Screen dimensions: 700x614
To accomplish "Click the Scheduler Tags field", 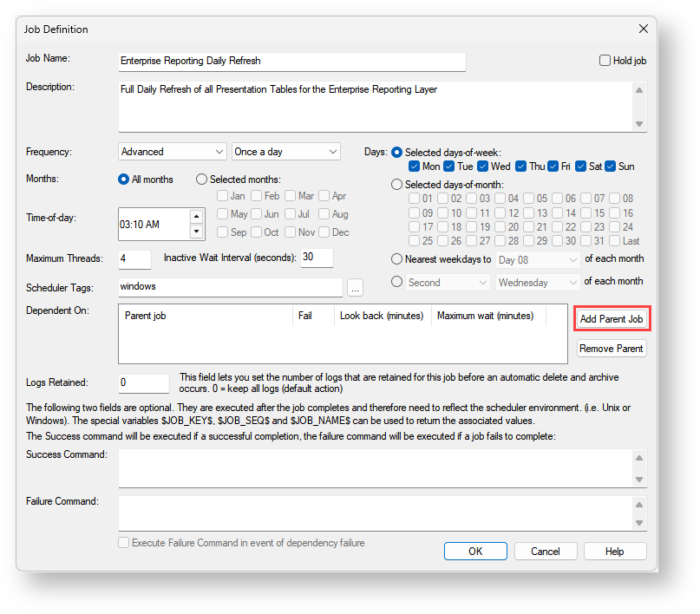I will [x=231, y=287].
